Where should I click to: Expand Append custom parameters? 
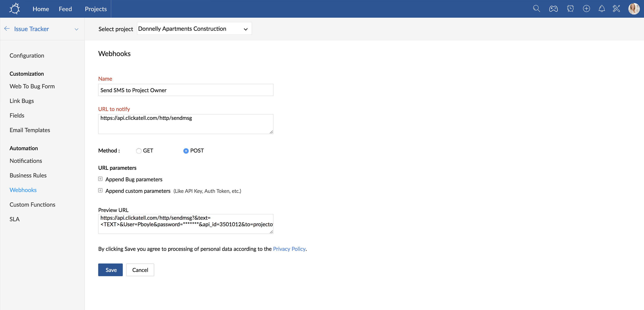(x=100, y=190)
